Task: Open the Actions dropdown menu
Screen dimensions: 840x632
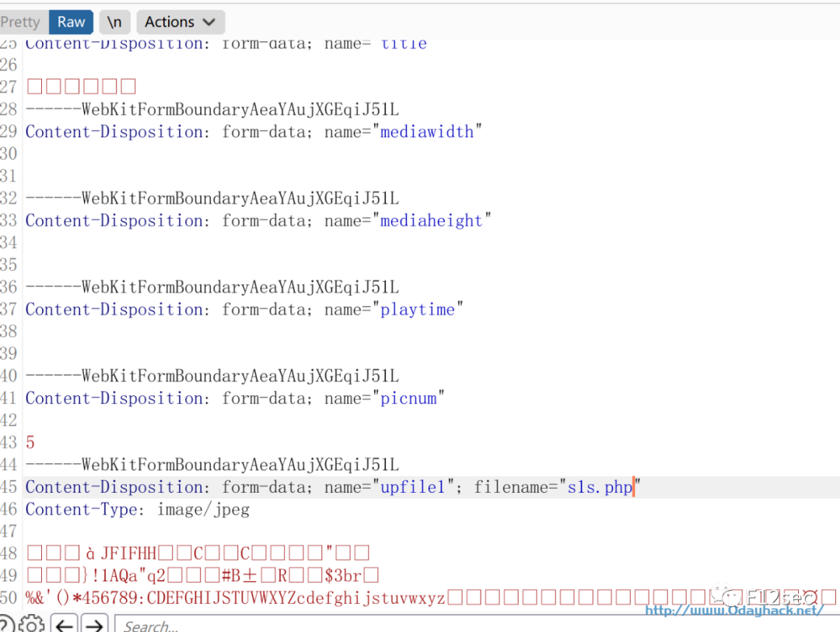Action: (x=180, y=22)
